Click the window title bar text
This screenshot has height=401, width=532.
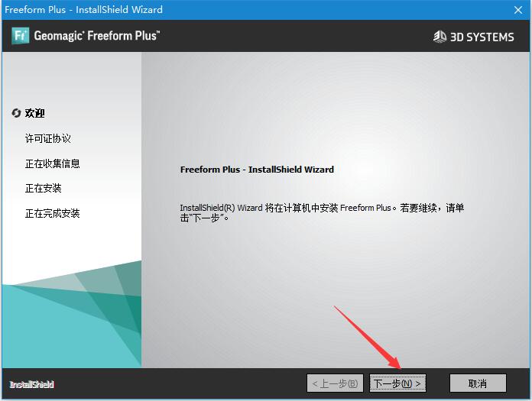[x=83, y=9]
